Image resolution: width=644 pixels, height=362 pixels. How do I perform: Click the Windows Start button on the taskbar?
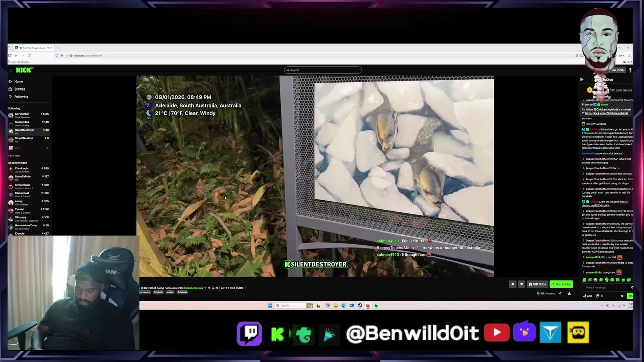270,305
